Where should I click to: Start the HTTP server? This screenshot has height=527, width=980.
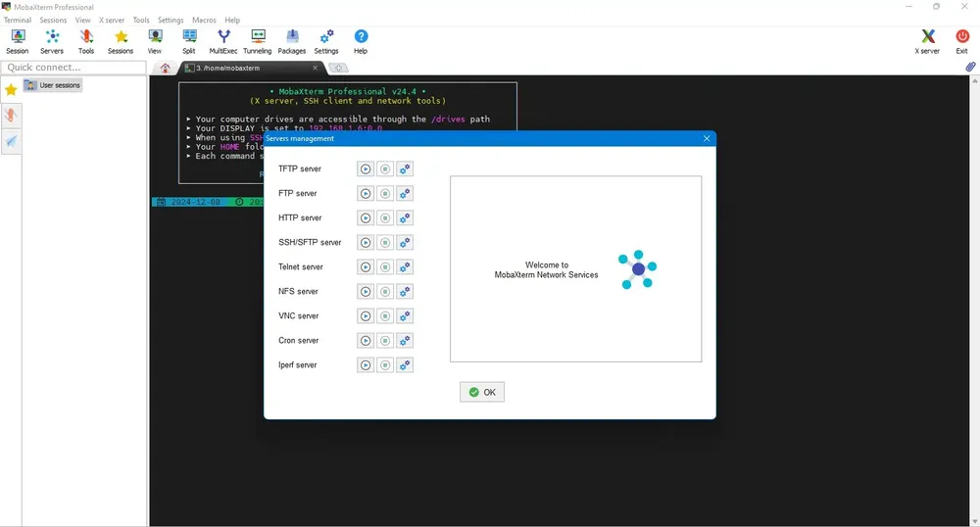point(366,217)
